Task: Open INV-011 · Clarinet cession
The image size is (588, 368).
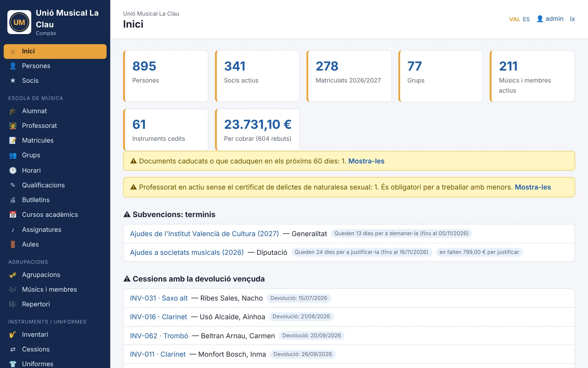Action: pos(158,354)
